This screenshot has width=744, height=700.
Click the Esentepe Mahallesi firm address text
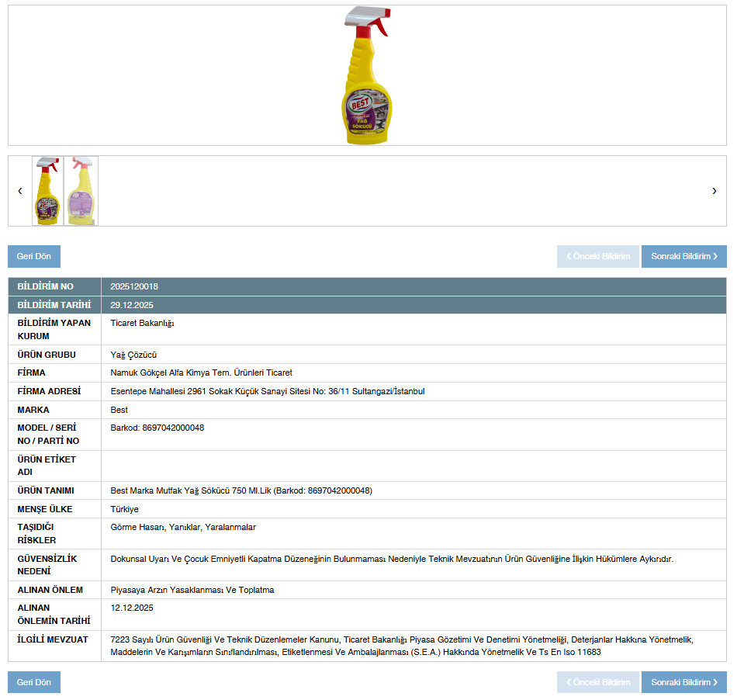coord(267,391)
